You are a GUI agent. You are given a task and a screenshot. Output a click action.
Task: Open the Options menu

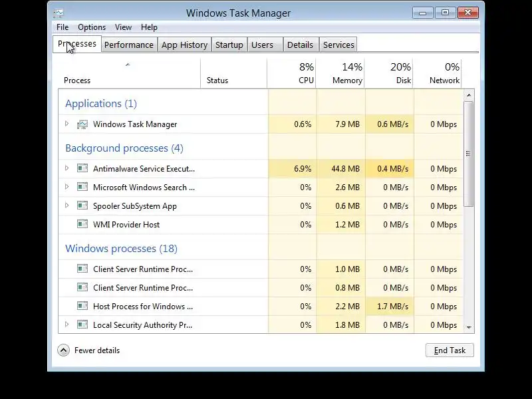point(92,27)
